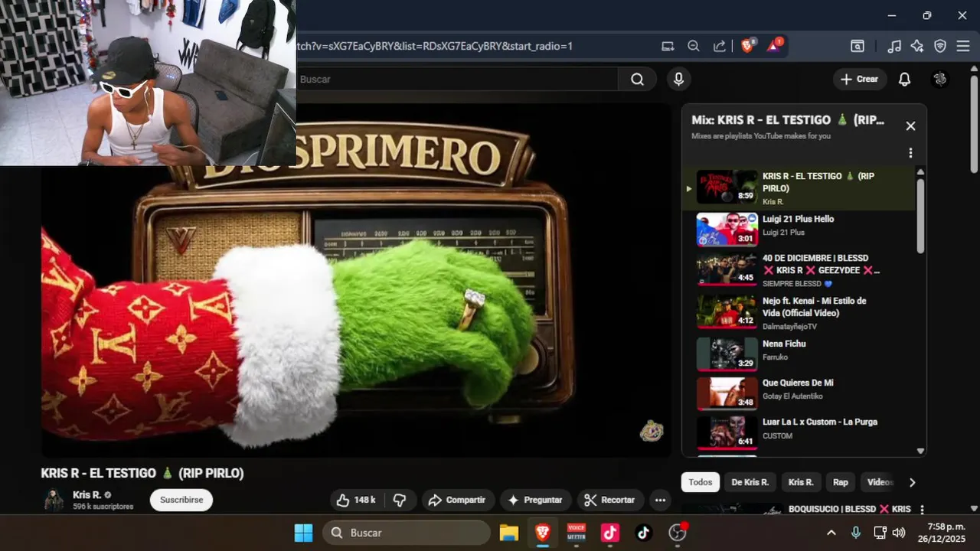Click the Compartir share button
Image resolution: width=980 pixels, height=551 pixels.
tap(458, 500)
